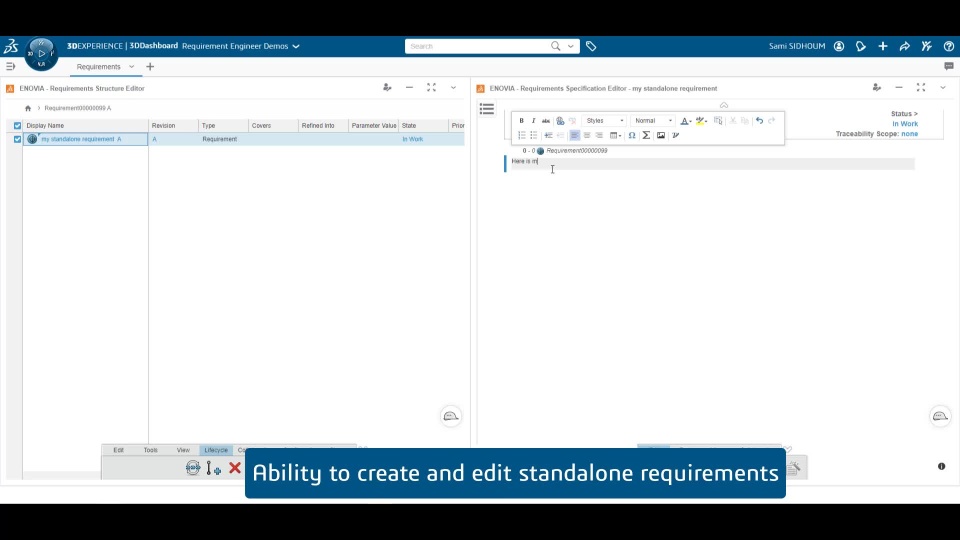Open the 3DEXPERIENCE compass

point(41,53)
